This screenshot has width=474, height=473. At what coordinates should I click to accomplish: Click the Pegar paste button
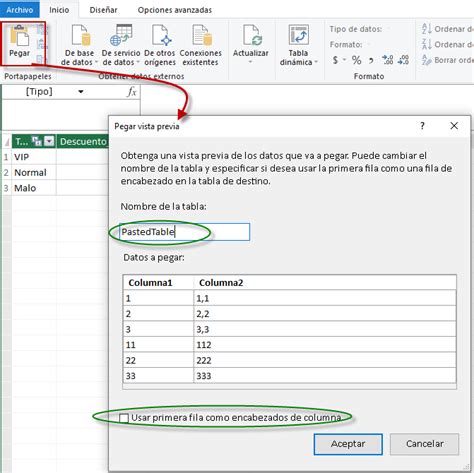(19, 41)
